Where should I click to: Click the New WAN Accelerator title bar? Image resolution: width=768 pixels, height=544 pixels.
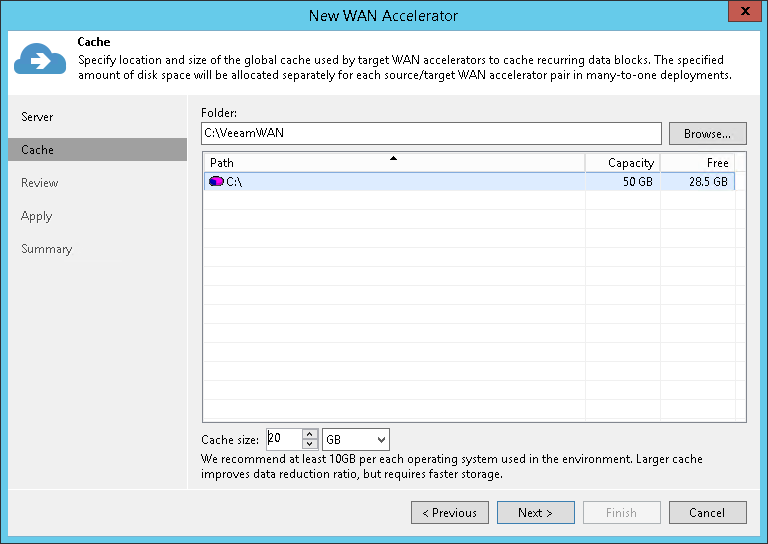[383, 16]
